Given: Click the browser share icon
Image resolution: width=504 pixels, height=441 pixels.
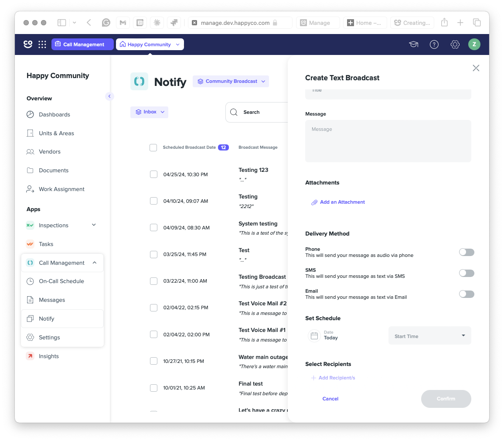Looking at the screenshot, I should (444, 23).
